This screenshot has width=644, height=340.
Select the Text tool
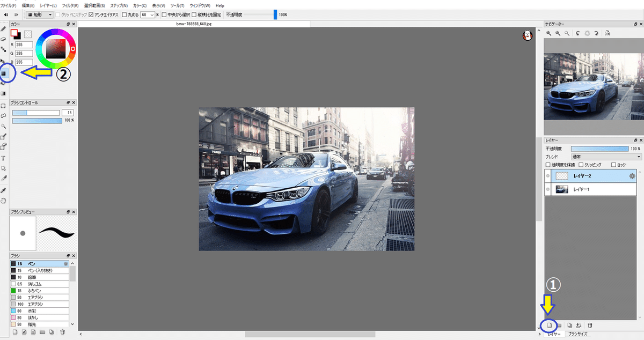[4, 158]
